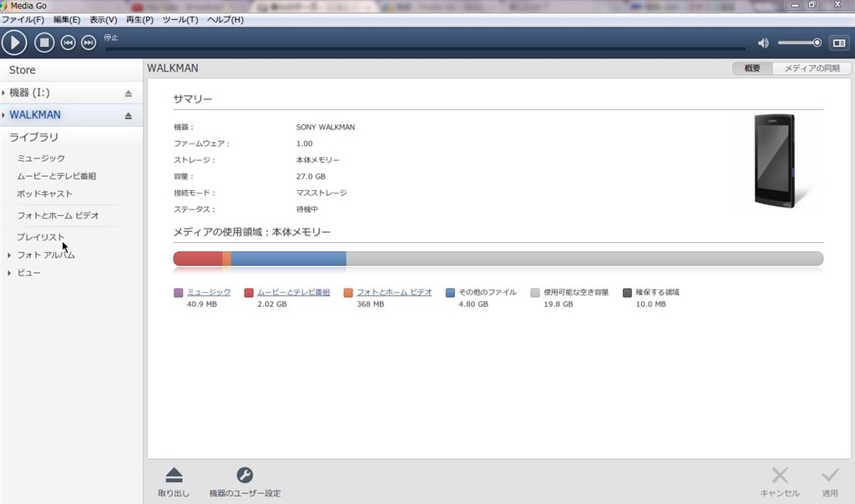This screenshot has height=504, width=855.
Task: Expand the WALKMAN device tree
Action: (x=3, y=115)
